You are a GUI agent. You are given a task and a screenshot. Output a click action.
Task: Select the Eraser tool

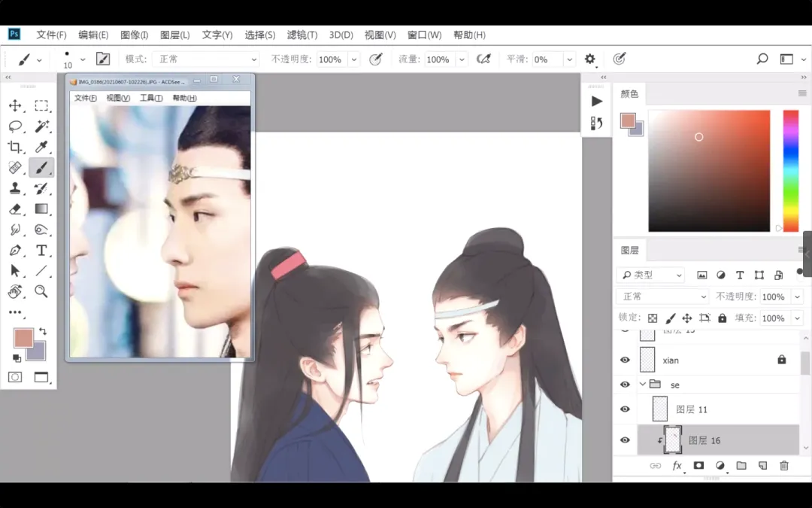(15, 209)
